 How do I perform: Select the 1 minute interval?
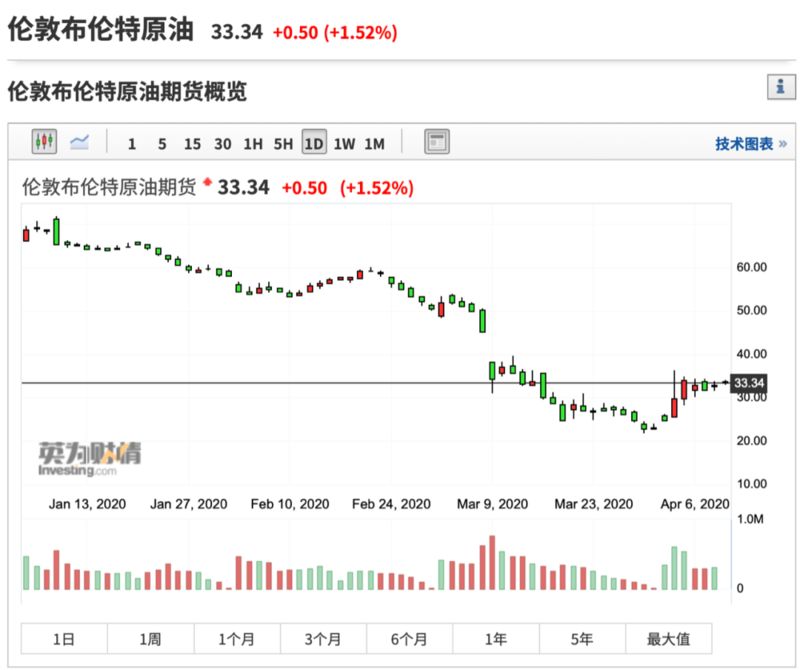tap(132, 144)
